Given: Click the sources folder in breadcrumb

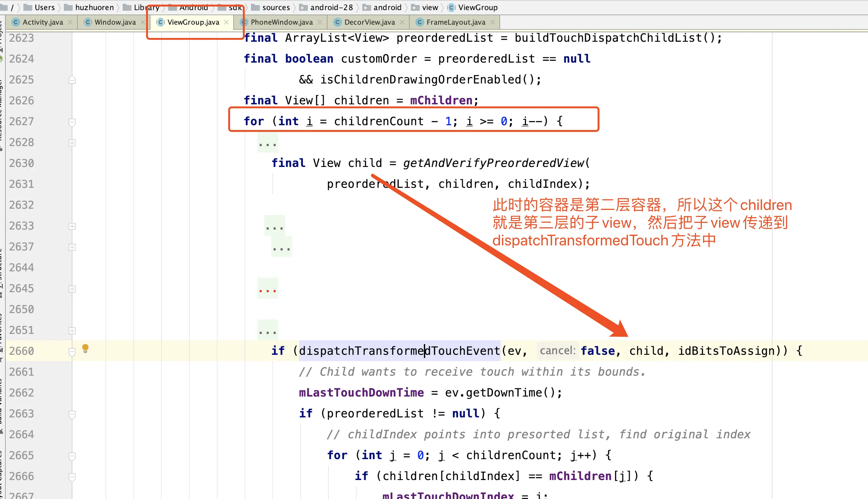Looking at the screenshot, I should [x=276, y=8].
